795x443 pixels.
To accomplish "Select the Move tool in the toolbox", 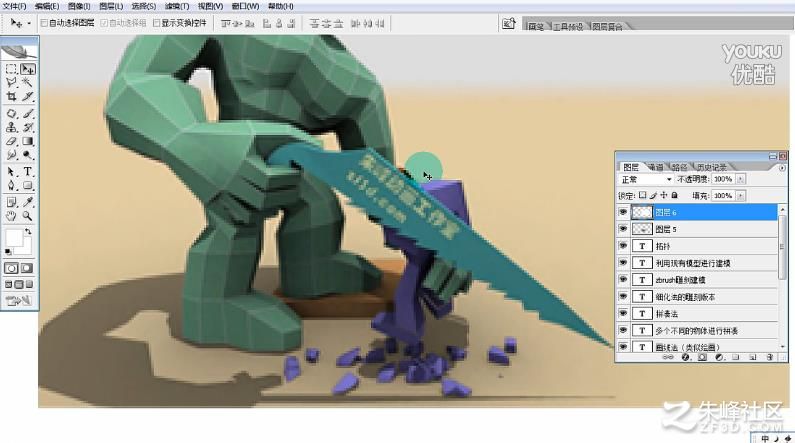I will tap(28, 69).
